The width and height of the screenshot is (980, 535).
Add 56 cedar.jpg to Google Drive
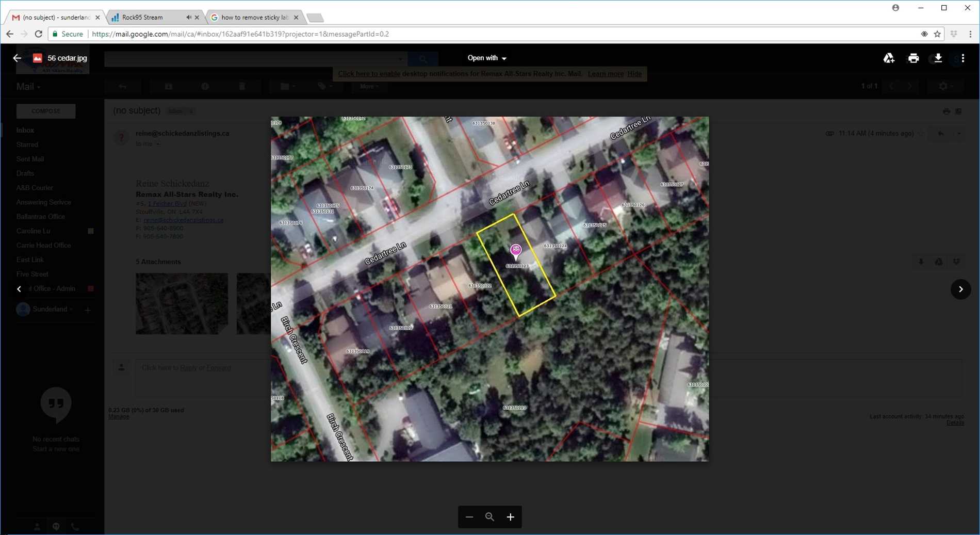coord(889,58)
